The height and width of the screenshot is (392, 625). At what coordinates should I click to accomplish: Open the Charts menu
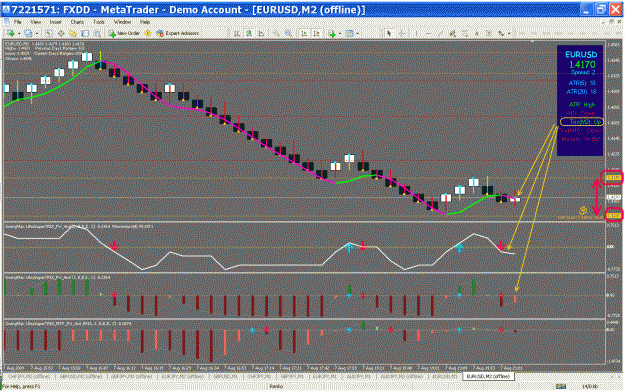coord(77,22)
